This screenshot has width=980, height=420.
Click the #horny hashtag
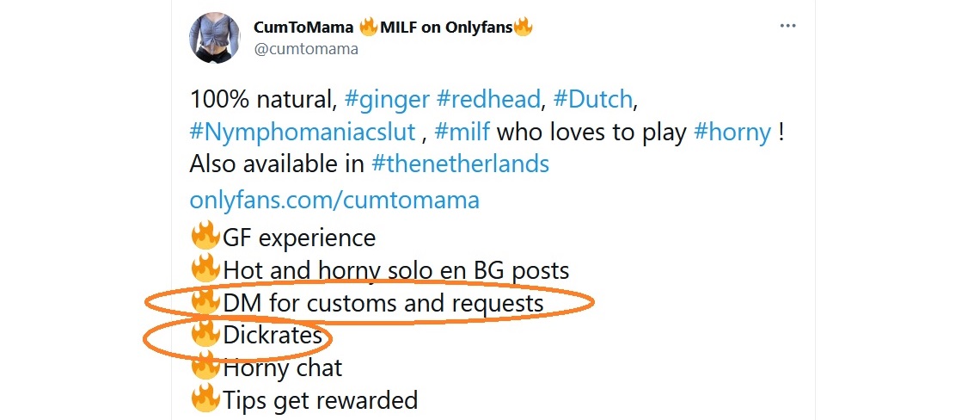click(732, 132)
